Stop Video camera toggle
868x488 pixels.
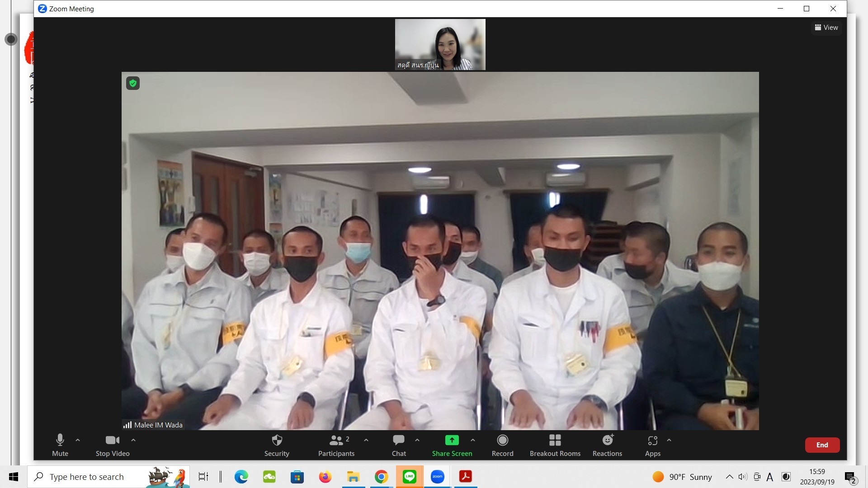click(112, 445)
